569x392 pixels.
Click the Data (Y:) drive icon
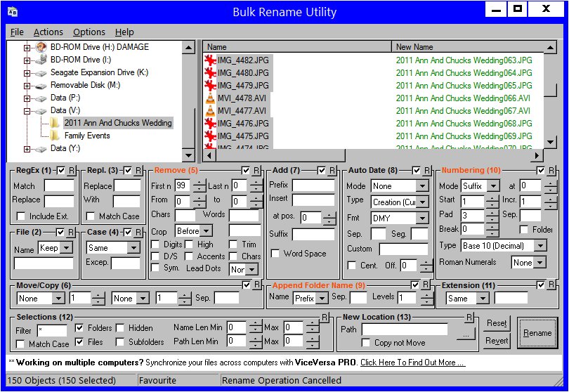41,149
